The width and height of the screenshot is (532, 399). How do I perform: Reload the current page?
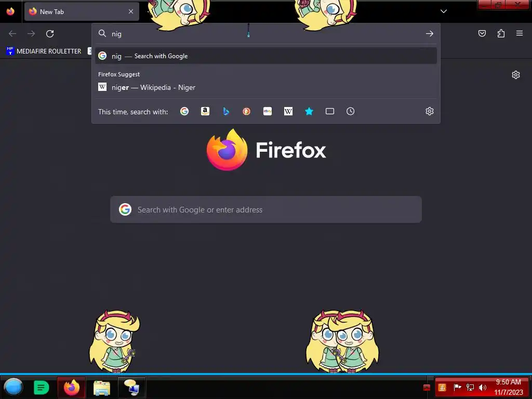pos(50,34)
